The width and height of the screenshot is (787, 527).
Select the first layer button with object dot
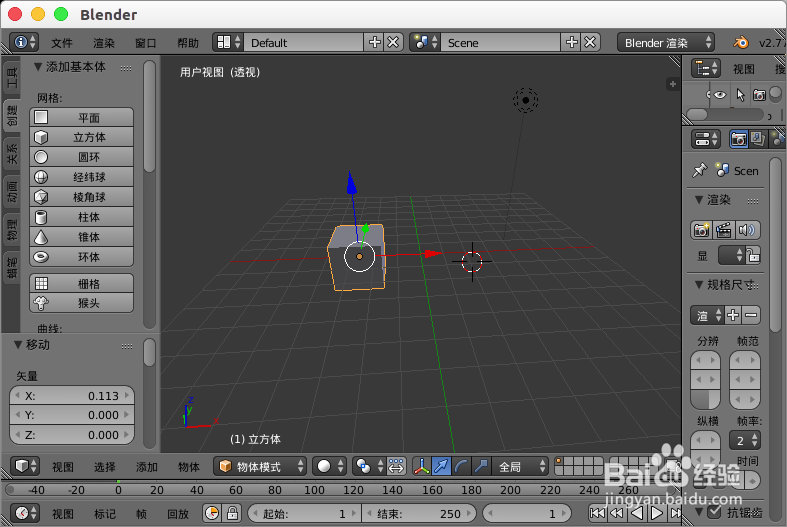[x=560, y=462]
